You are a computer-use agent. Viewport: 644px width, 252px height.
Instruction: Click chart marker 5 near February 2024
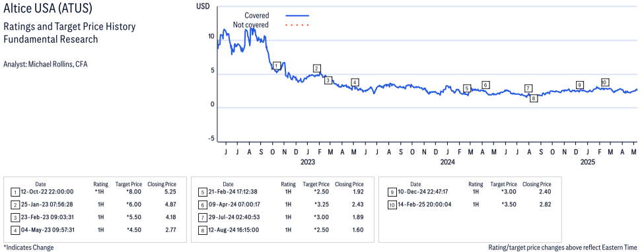[467, 88]
